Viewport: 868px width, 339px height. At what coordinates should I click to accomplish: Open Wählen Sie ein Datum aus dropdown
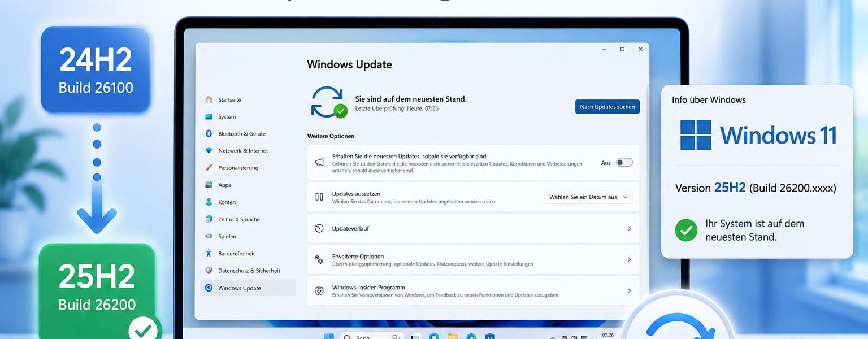588,197
